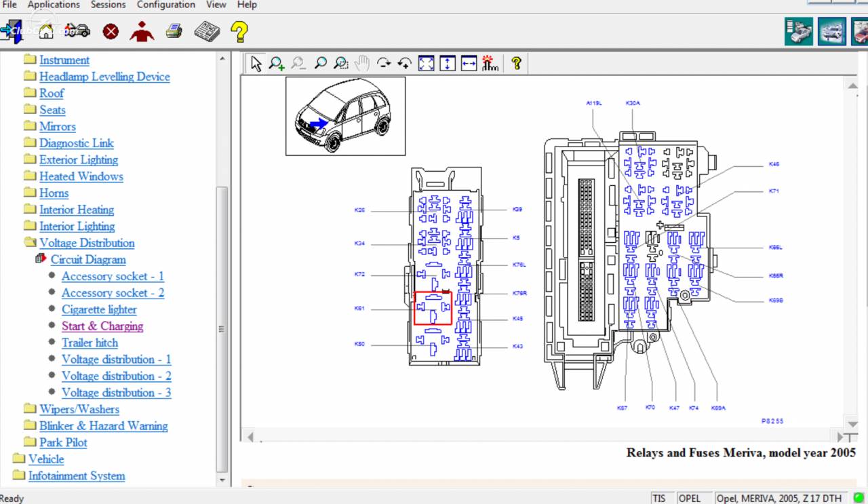Open Voltage distribution - 3 diagram
Image resolution: width=868 pixels, height=504 pixels.
(117, 393)
